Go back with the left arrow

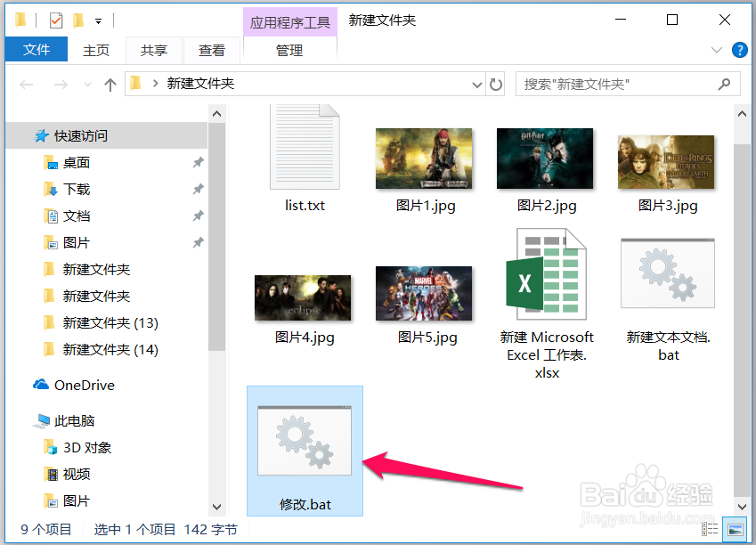(27, 85)
